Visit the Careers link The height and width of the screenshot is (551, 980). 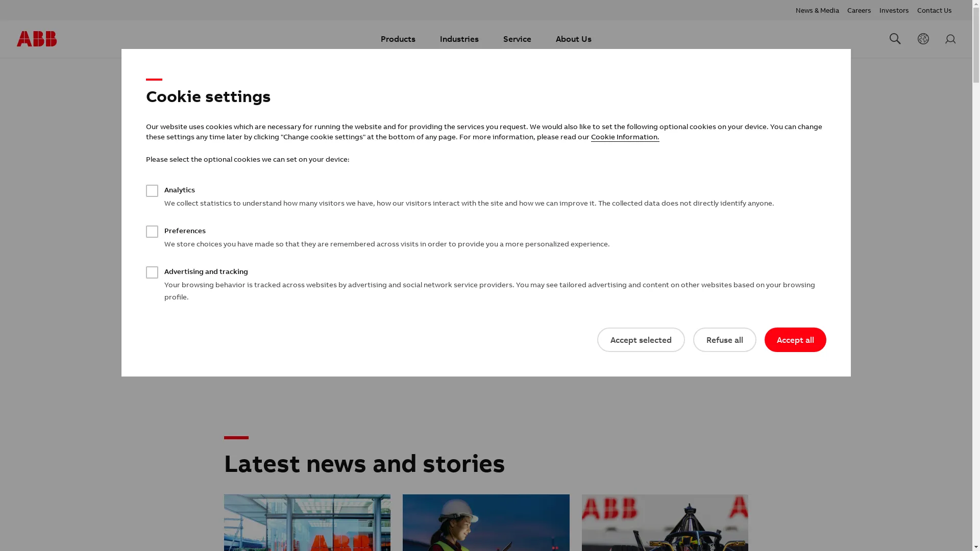point(859,10)
